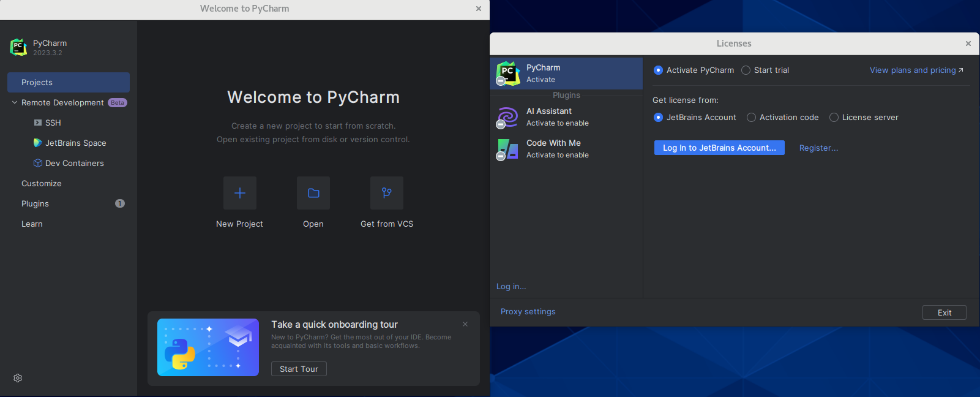
Task: Click the Plugins notification badge
Action: coord(120,203)
